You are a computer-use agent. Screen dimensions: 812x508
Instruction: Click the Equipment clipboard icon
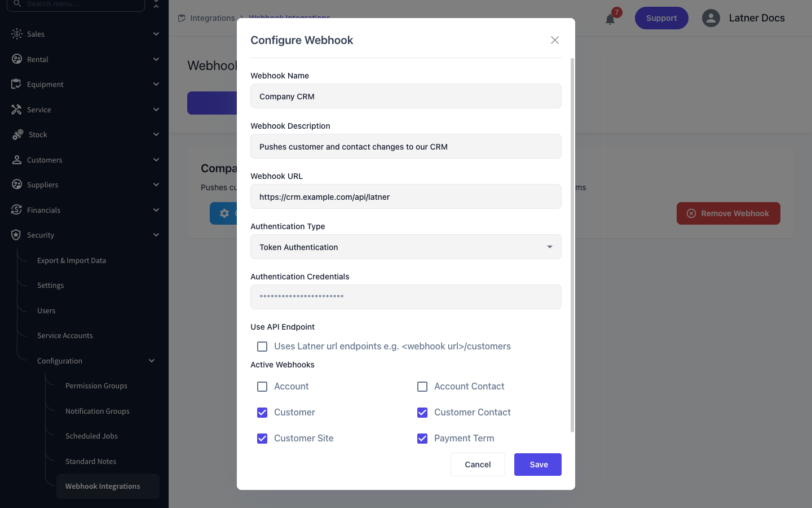(x=16, y=84)
